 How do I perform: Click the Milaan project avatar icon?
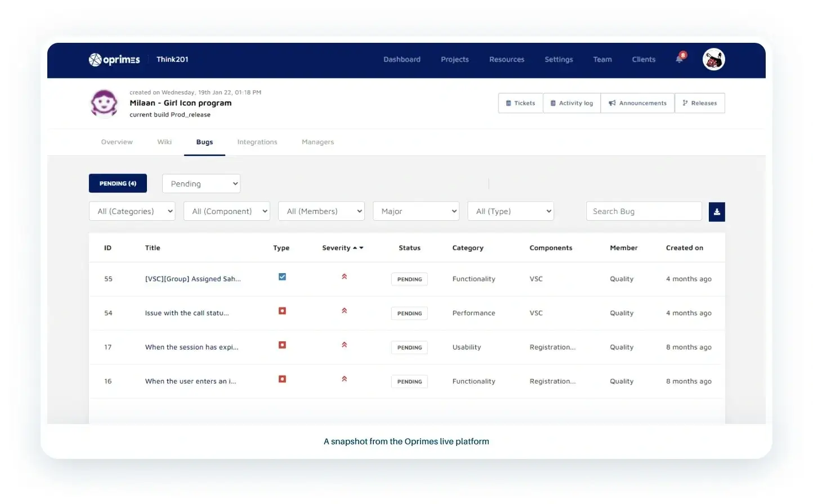tap(104, 104)
